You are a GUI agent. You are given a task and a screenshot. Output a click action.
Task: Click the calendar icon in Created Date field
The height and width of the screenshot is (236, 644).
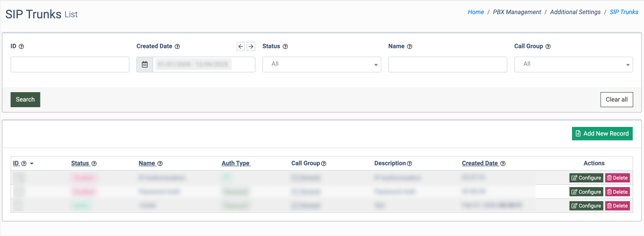click(x=145, y=64)
